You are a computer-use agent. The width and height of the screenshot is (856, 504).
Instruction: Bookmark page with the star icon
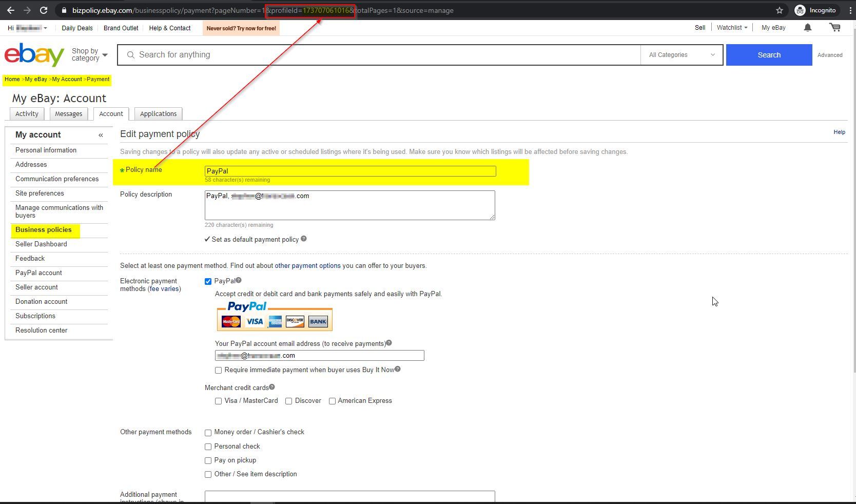780,10
